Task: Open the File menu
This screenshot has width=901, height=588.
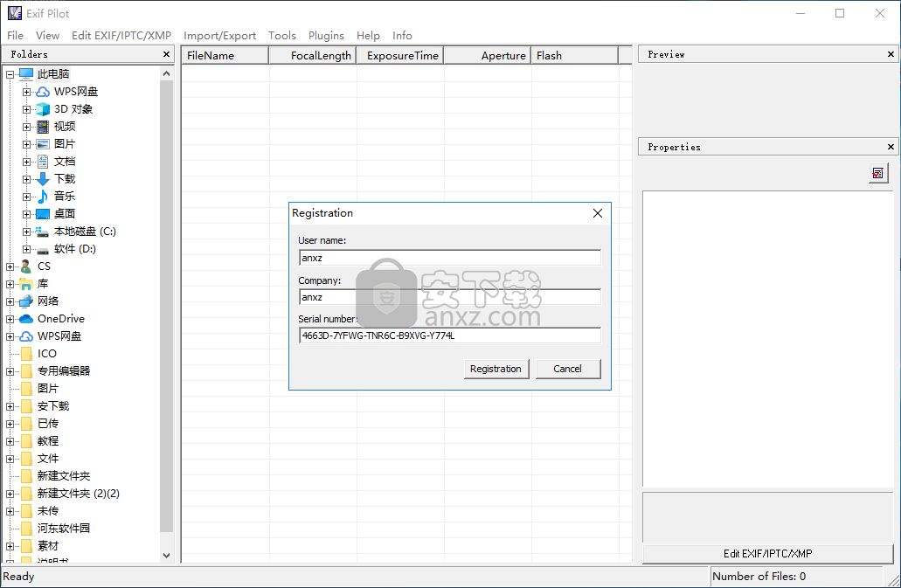Action: click(x=16, y=36)
